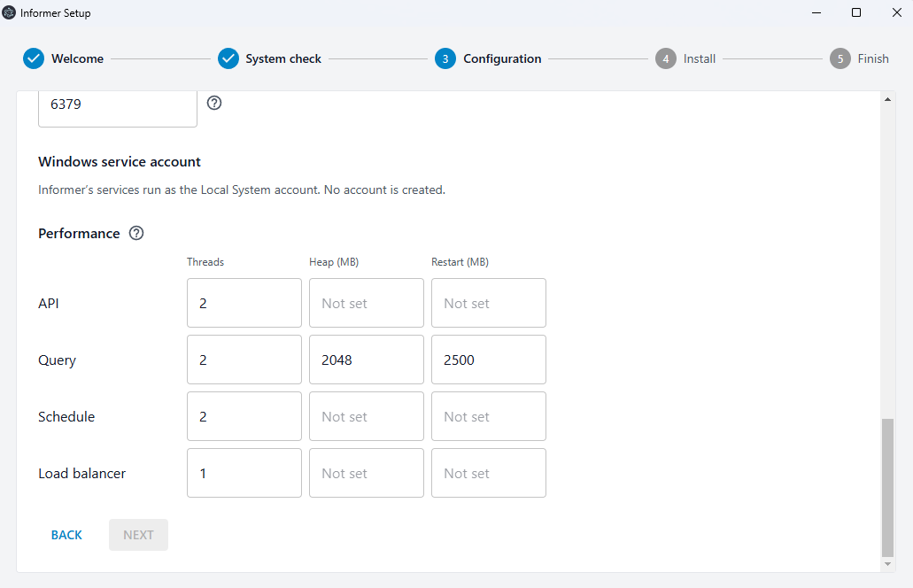Image resolution: width=913 pixels, height=588 pixels.
Task: Click the Finish step number 5 circle
Action: point(840,58)
